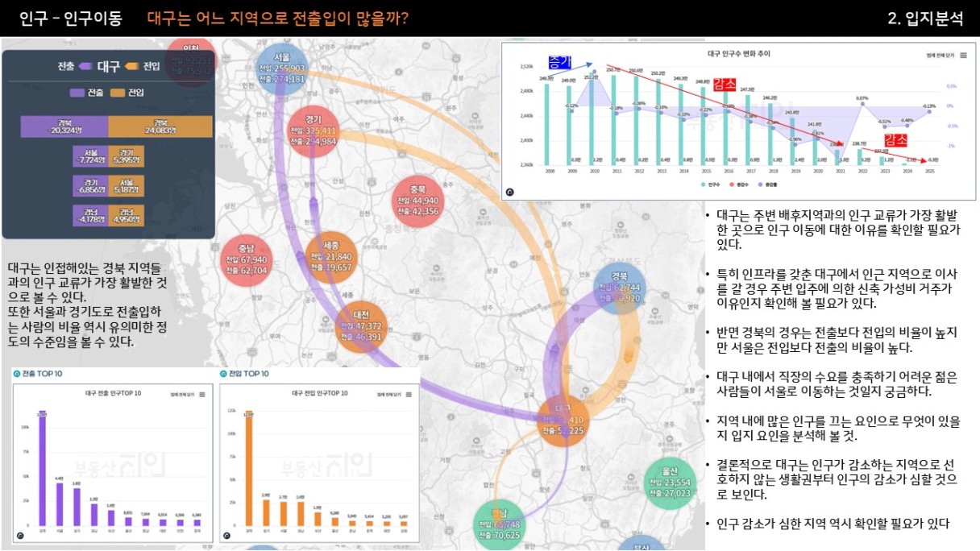Click the orange 경기 5,395명 cell
The image size is (980, 551).
[126, 155]
